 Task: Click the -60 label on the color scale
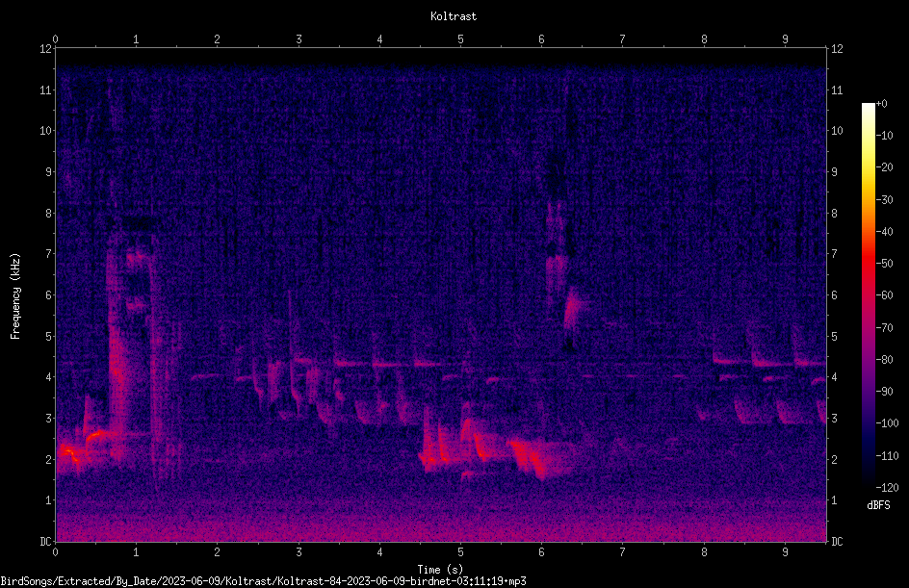pos(884,295)
